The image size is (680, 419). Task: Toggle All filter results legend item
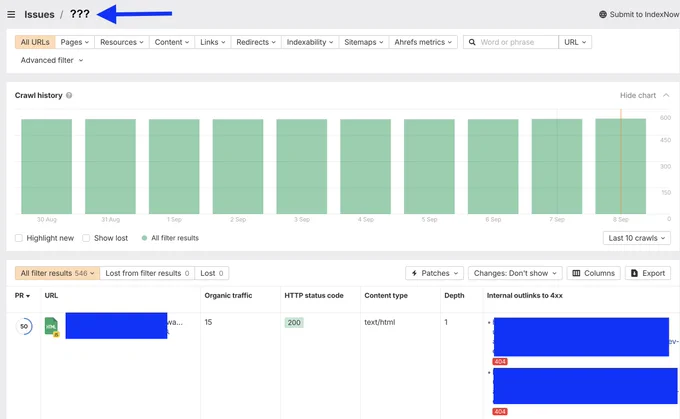170,238
